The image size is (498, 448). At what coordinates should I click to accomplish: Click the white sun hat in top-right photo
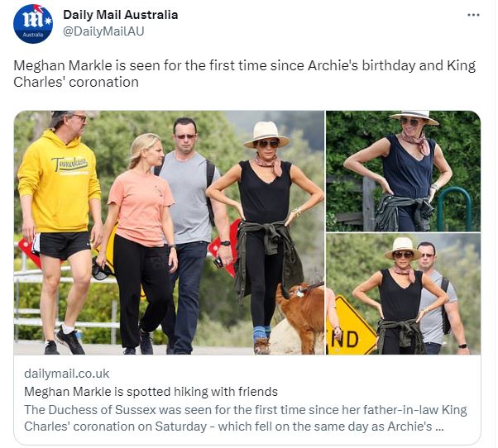(x=414, y=115)
